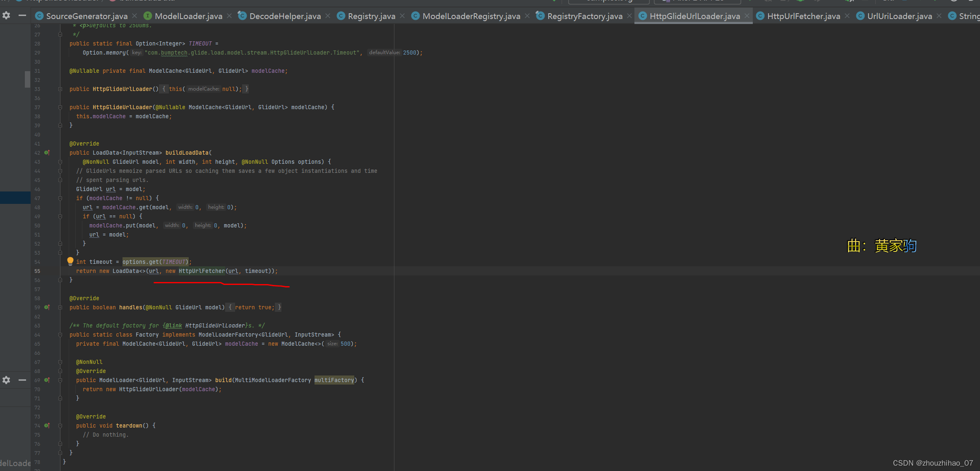Collapse the constructor block starting line 37

[x=60, y=107]
